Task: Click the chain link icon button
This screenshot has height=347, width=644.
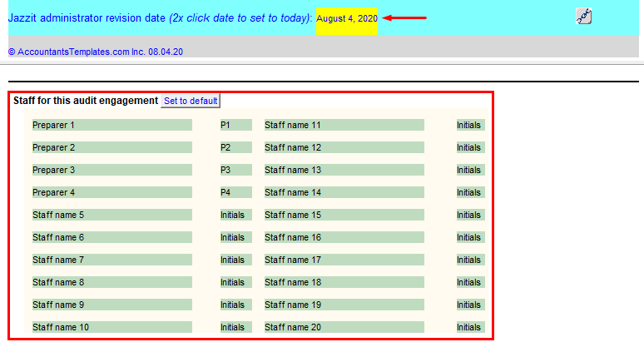Action: click(x=583, y=17)
